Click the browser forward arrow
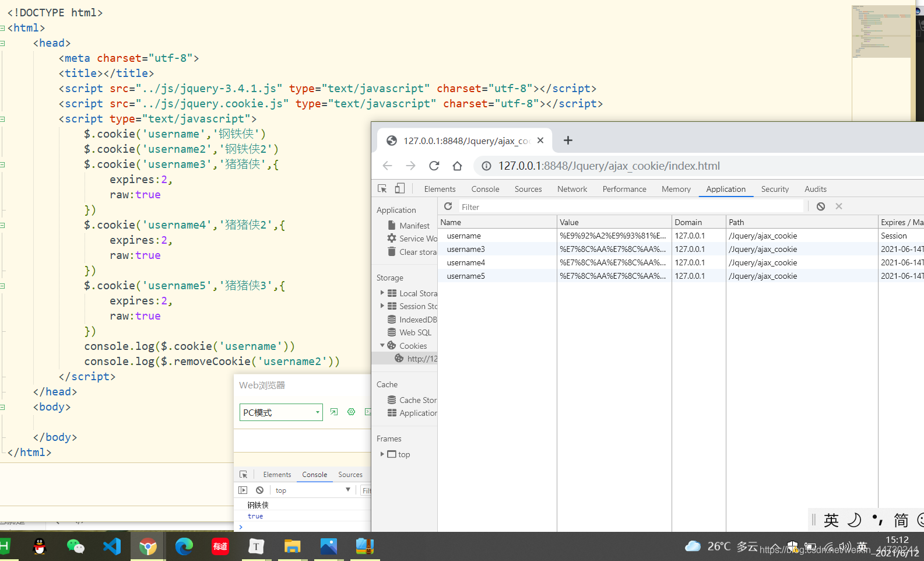This screenshot has height=561, width=924. 410,166
